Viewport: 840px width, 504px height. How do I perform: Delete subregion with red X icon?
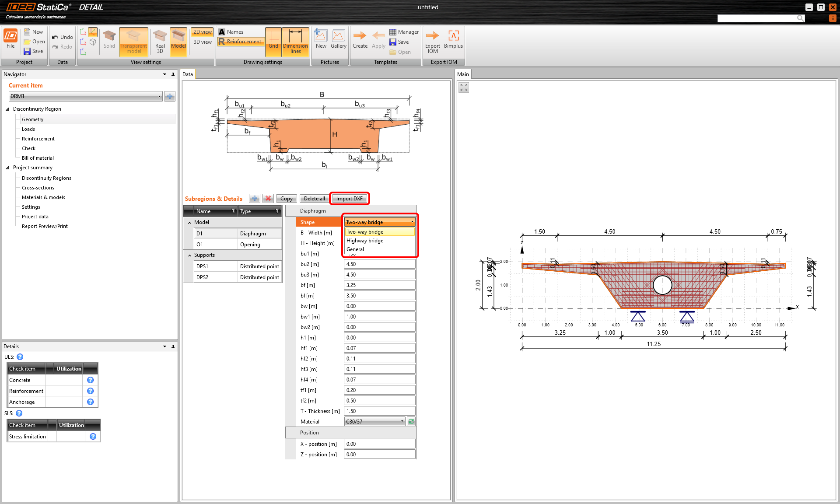pyautogui.click(x=268, y=199)
